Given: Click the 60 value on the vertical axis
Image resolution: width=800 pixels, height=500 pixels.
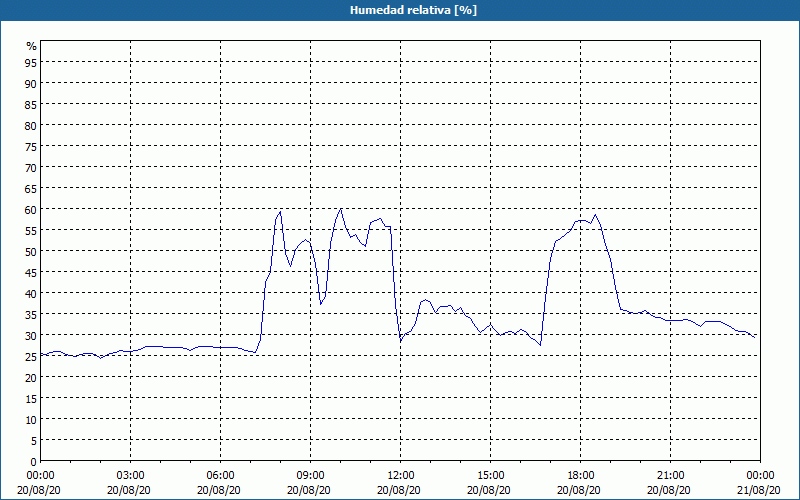Looking at the screenshot, I should [x=31, y=210].
